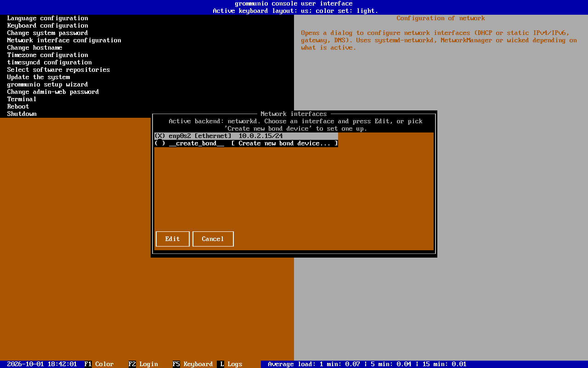Select Shutdown from the main menu
This screenshot has height=368, width=588.
pos(22,114)
